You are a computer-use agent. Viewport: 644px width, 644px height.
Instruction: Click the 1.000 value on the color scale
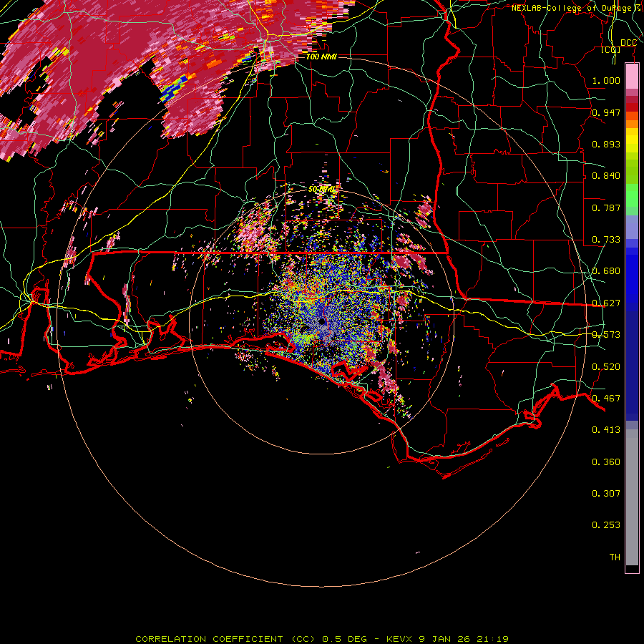coord(606,80)
